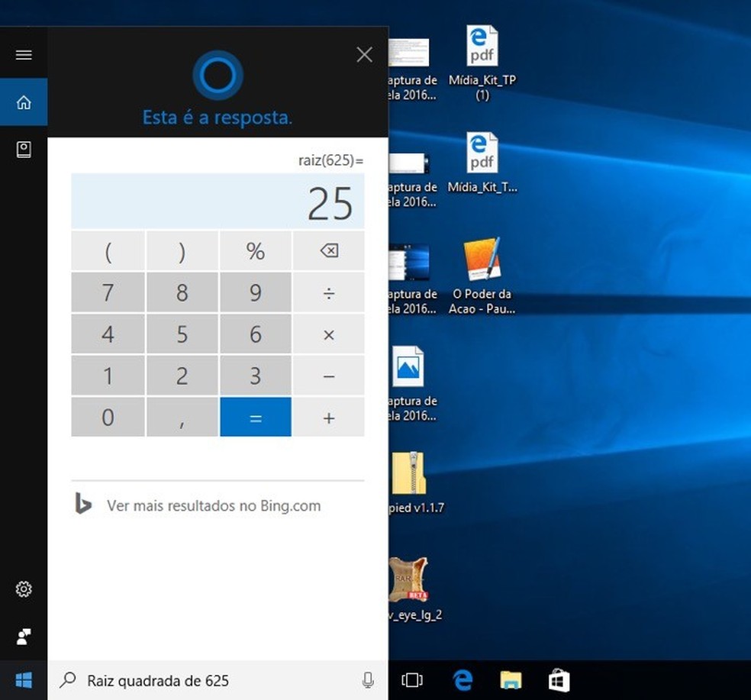Click the plus operator key
Screen dimensions: 751x700
[x=328, y=417]
